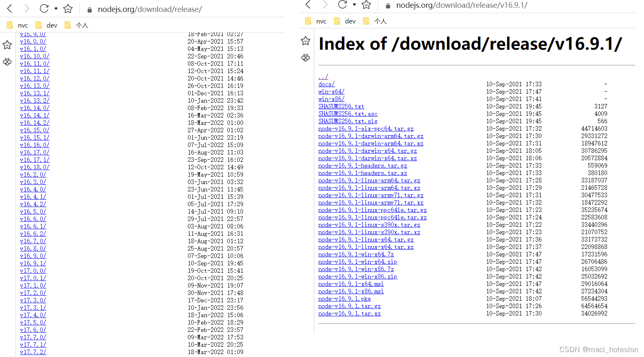Click back arrow in left browser window

tap(10, 9)
